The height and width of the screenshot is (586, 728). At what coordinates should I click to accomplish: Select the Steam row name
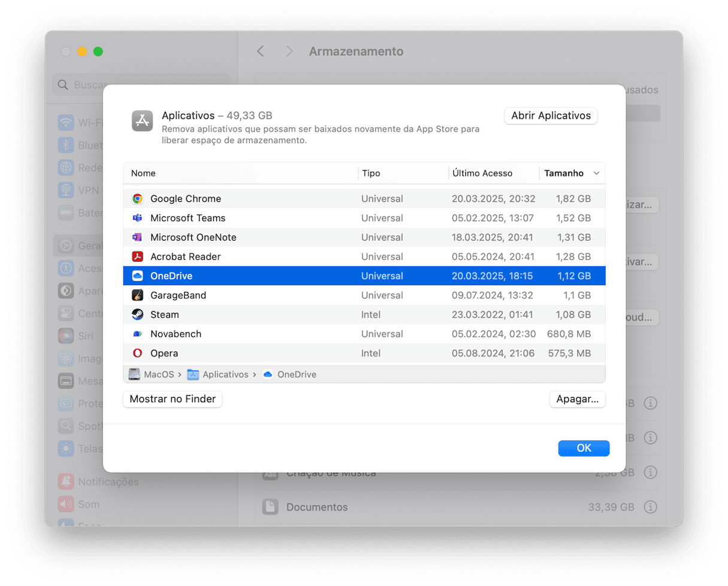(x=165, y=315)
